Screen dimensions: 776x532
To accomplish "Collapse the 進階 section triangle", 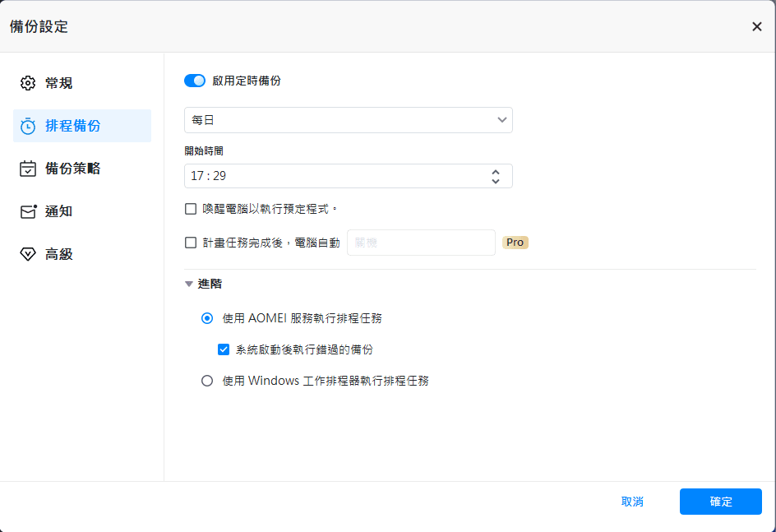I will click(189, 285).
